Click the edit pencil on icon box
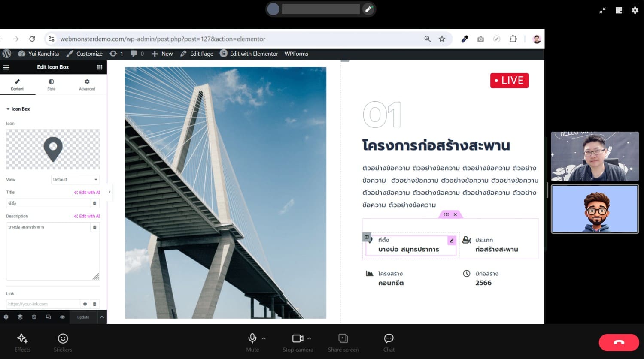 452,241
